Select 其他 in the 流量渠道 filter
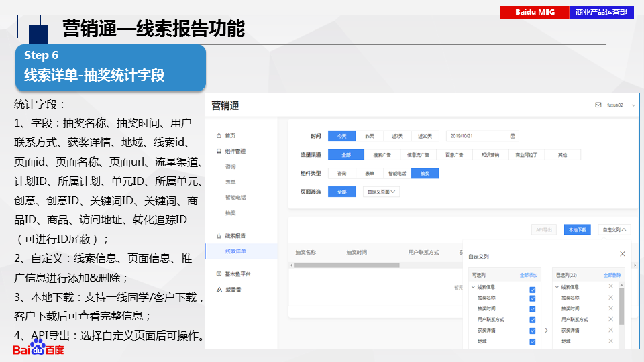The width and height of the screenshot is (644, 362). pyautogui.click(x=563, y=155)
